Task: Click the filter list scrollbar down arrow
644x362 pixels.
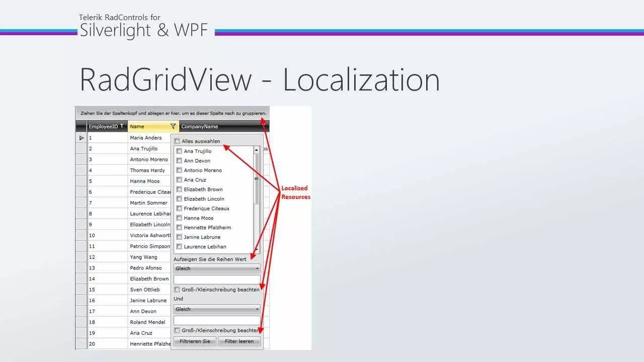Action: pos(257,249)
